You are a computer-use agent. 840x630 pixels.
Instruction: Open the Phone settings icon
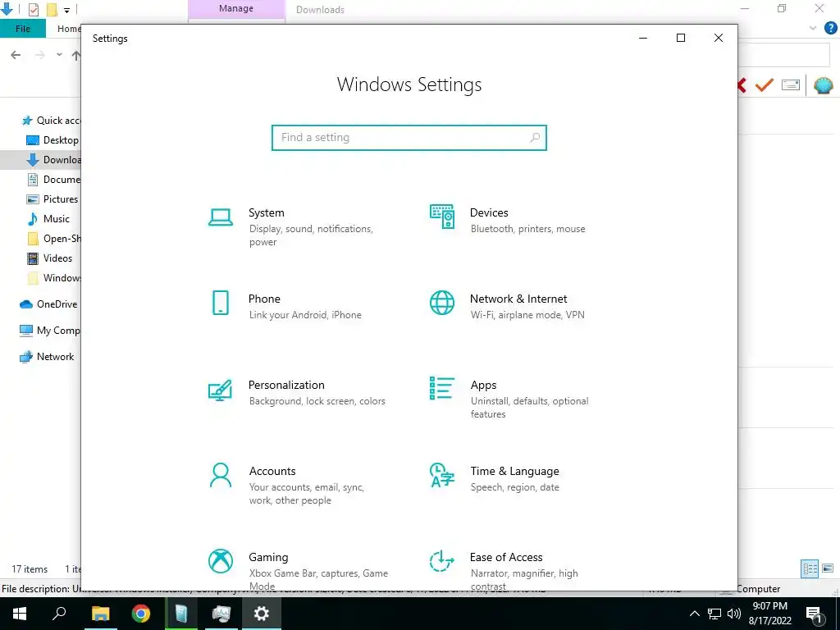[220, 303]
